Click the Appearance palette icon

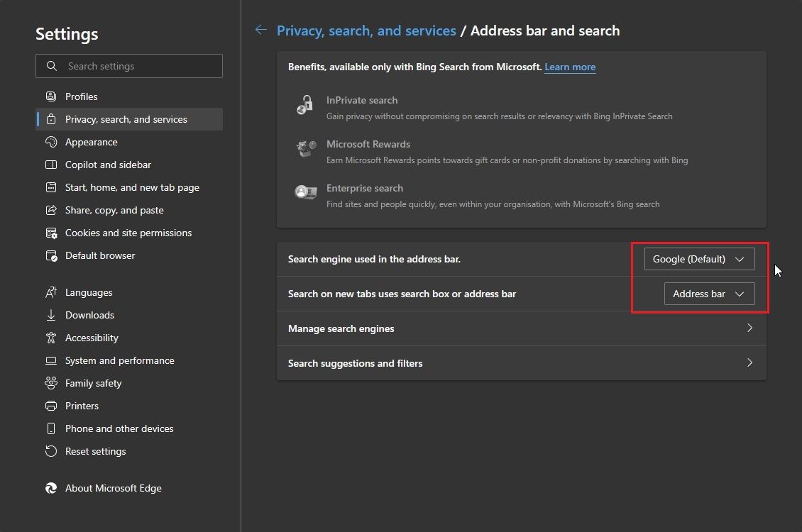coord(51,142)
